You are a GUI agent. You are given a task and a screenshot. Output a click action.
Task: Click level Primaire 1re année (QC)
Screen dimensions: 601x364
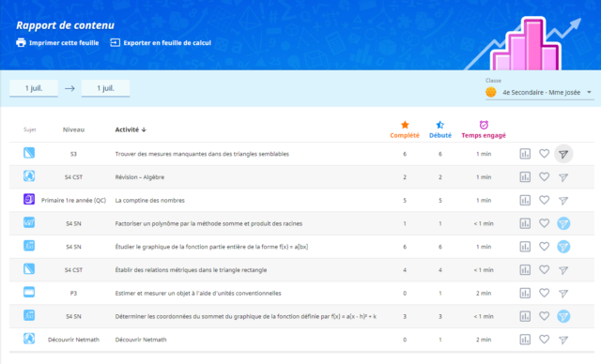(x=73, y=201)
